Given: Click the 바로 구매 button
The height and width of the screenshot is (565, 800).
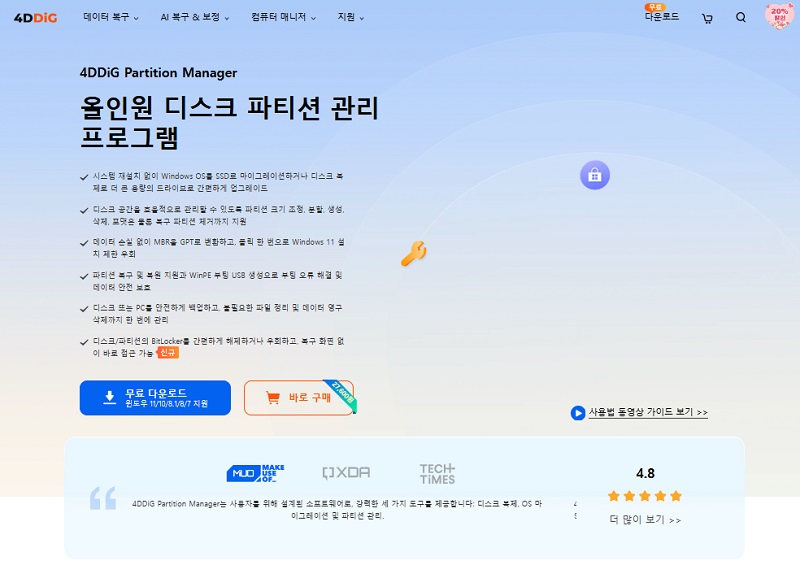Looking at the screenshot, I should coord(298,398).
